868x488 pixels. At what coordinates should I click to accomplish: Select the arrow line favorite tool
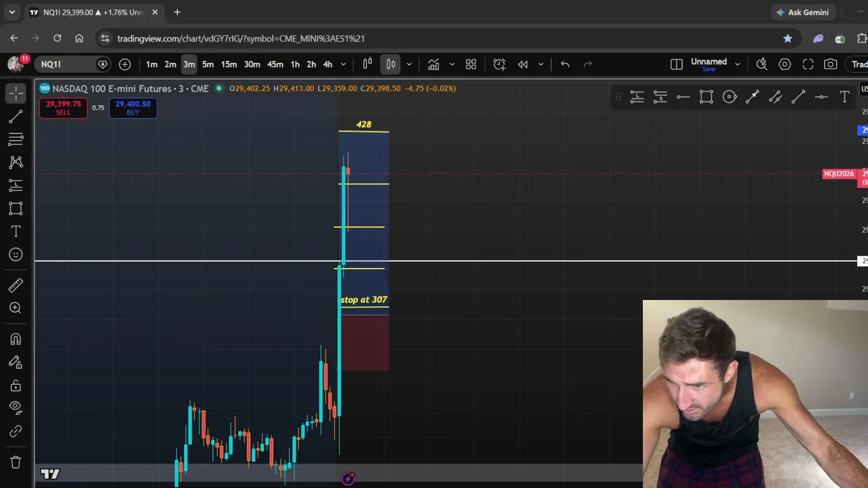(752, 98)
